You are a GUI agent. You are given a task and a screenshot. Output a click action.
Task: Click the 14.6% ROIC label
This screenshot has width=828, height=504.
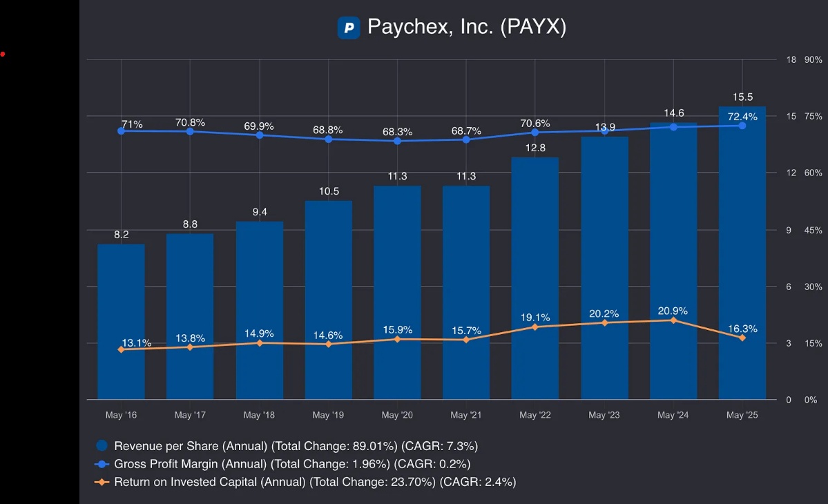tap(328, 335)
